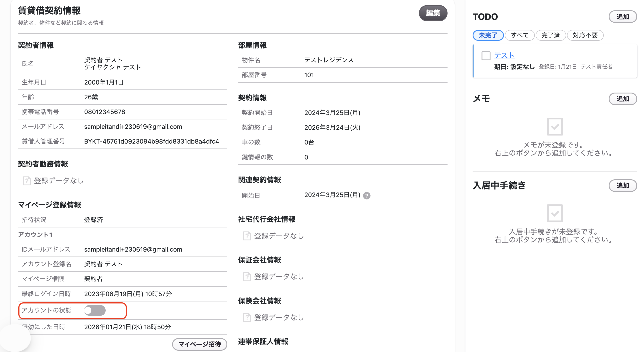Toggle the アカウントの状態 switch
This screenshot has width=644, height=352.
pyautogui.click(x=95, y=310)
